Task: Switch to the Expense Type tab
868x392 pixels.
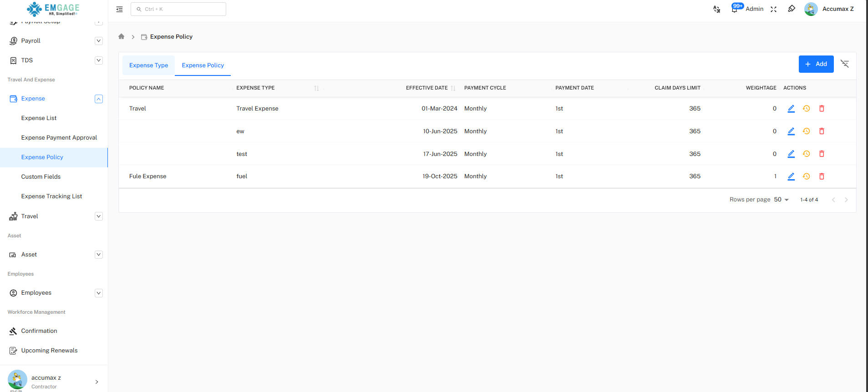Action: coord(148,65)
